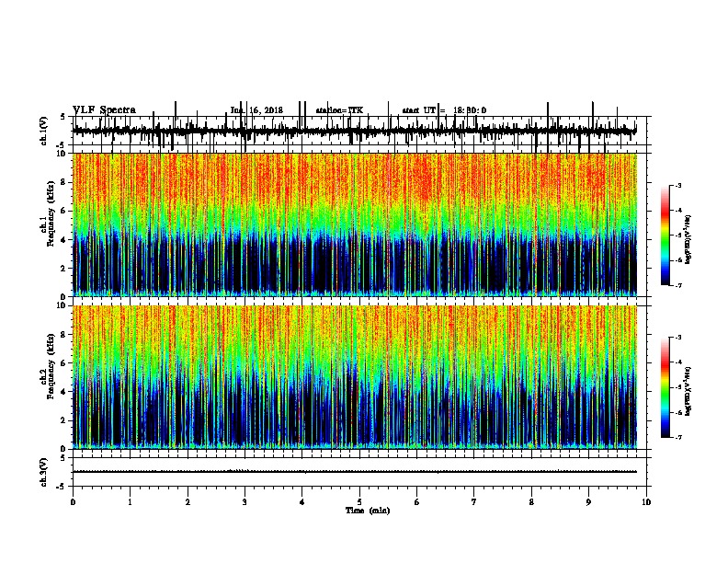Click the ch.1 spectrogram color scale bar
Image resolution: width=728 pixels, height=563 pixels.
tap(665, 235)
